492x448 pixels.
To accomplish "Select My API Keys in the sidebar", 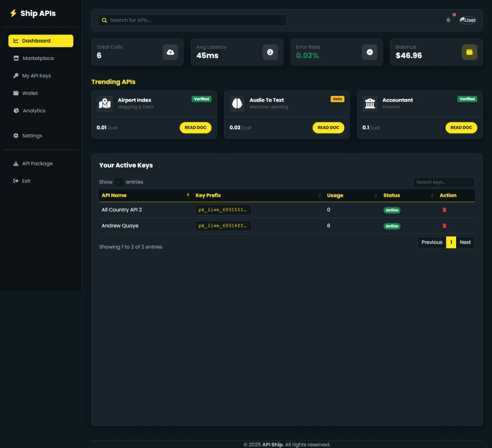I will point(37,75).
